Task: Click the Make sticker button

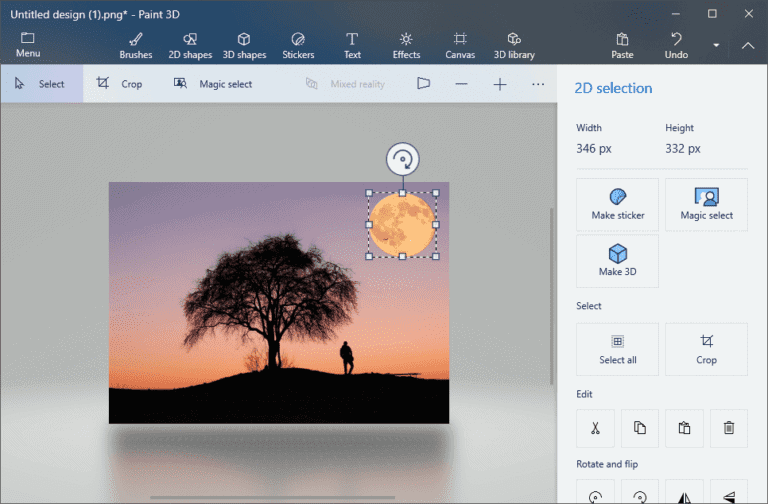Action: (617, 204)
